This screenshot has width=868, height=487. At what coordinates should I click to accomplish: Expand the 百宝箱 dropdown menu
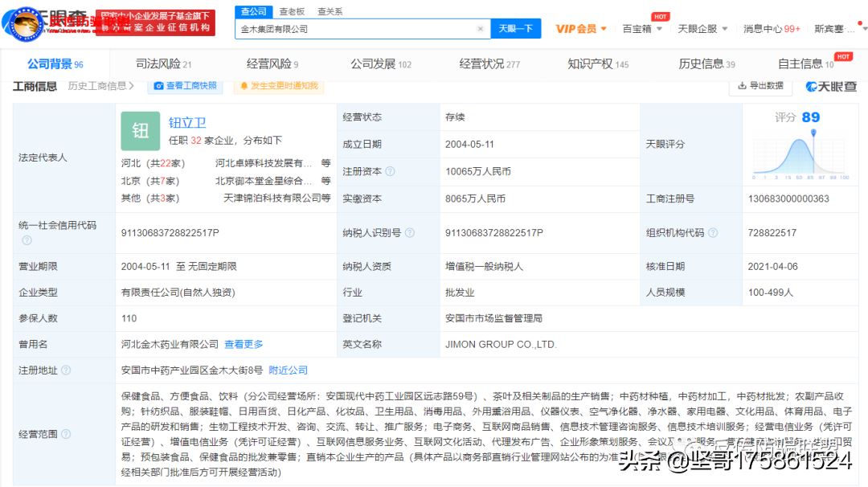642,29
